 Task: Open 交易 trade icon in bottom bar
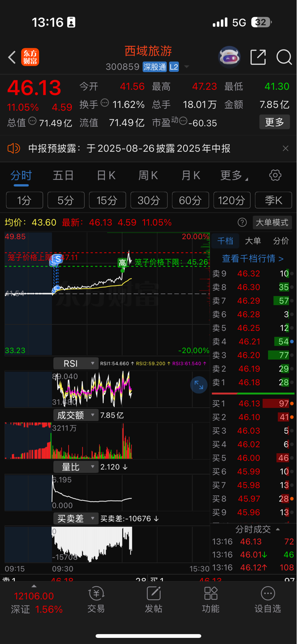point(96,600)
